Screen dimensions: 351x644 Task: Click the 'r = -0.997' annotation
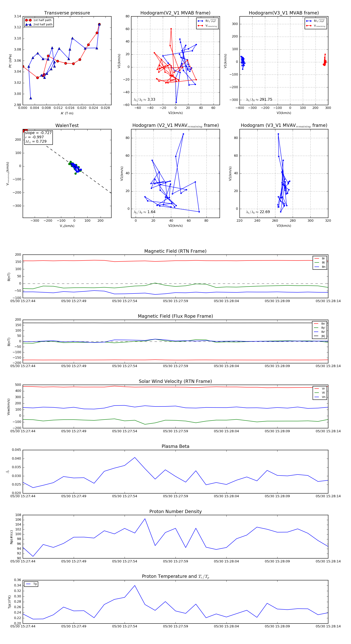pos(35,137)
